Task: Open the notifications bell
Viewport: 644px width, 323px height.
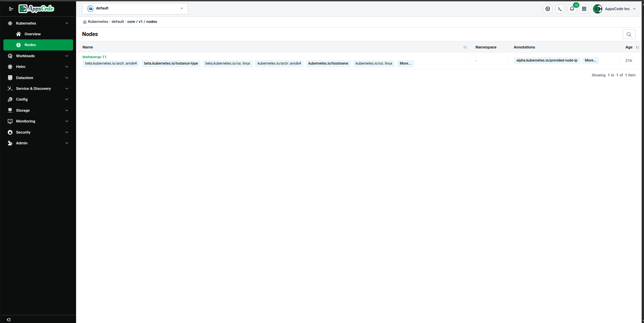Action: [x=572, y=9]
